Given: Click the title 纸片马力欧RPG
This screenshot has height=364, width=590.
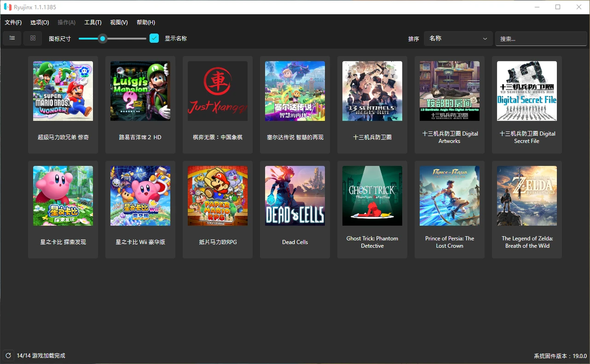Looking at the screenshot, I should point(217,242).
